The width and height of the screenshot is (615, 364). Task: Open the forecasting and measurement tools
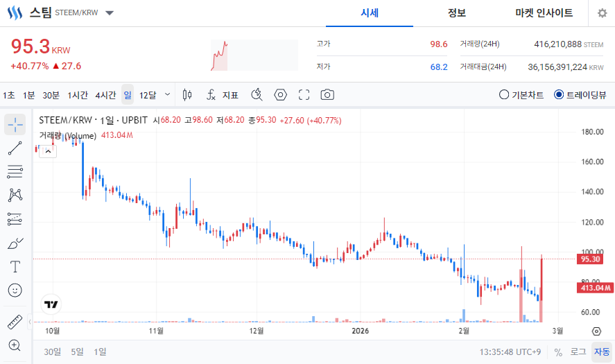[x=15, y=219]
